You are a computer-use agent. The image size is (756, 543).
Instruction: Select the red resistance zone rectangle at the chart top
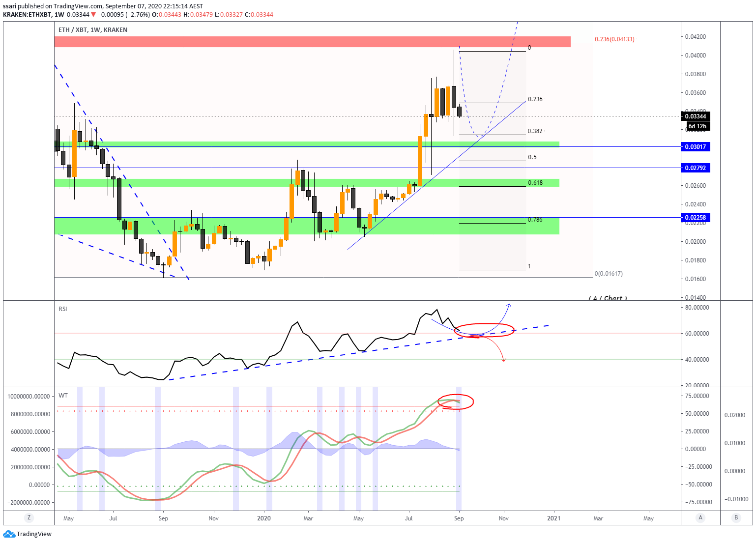pos(313,42)
